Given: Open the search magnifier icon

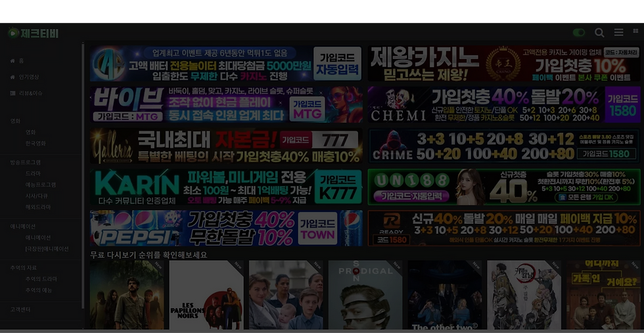Looking at the screenshot, I should (x=599, y=32).
